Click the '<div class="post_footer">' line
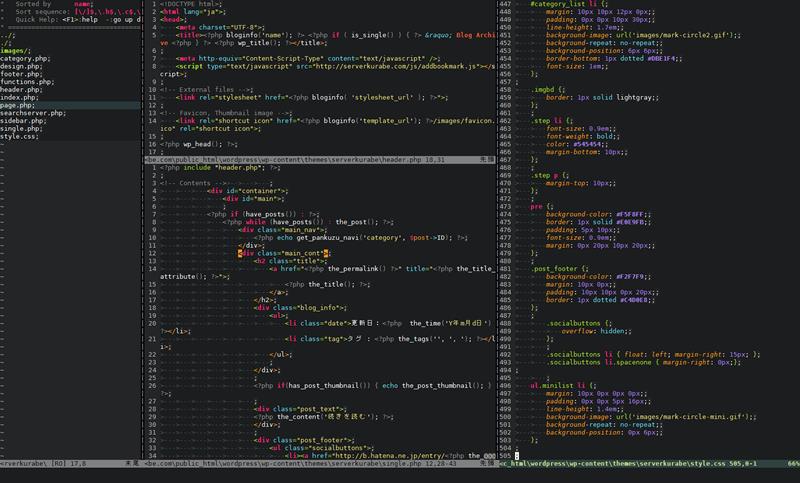This screenshot has width=800, height=483. [304, 440]
